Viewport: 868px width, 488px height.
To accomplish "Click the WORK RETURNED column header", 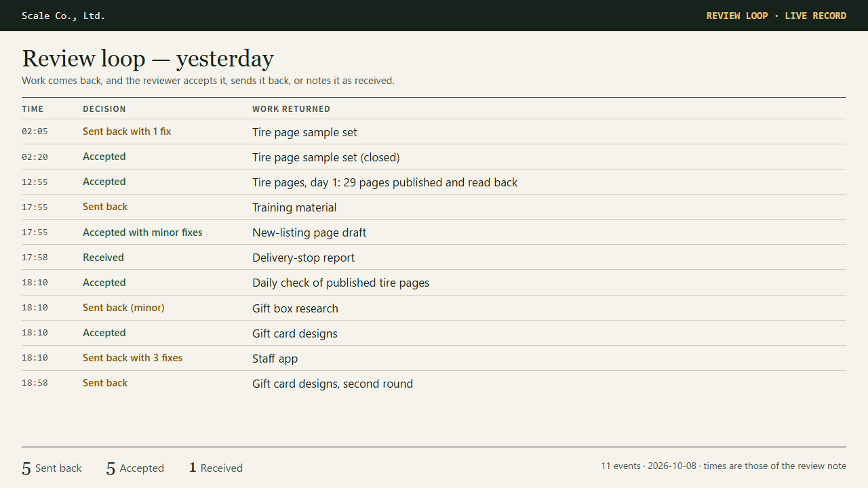I will [x=291, y=108].
